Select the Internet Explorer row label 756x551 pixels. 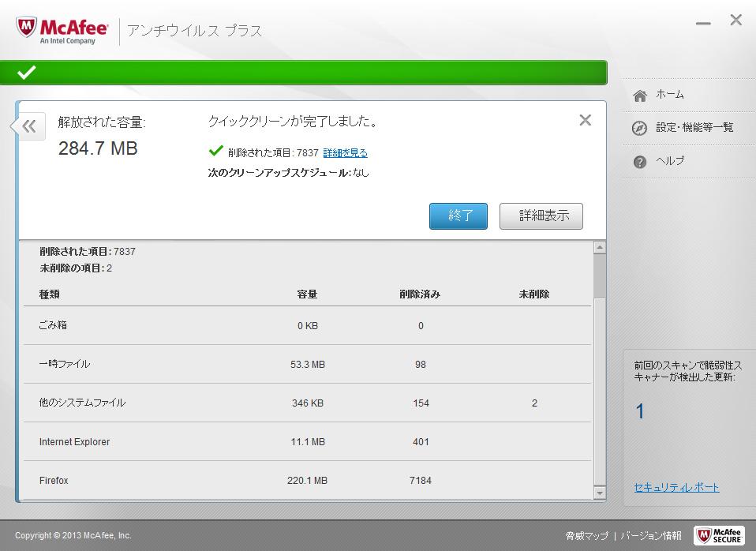[x=74, y=441]
